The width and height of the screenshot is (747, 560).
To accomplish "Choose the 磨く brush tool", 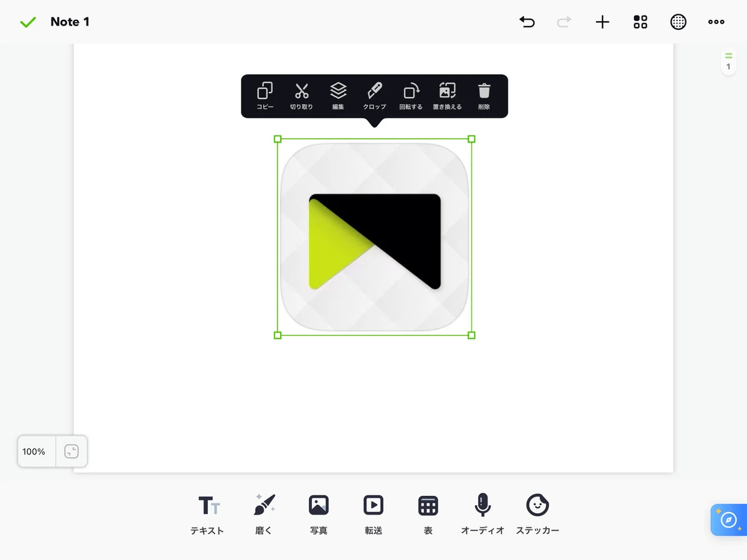I will click(264, 515).
